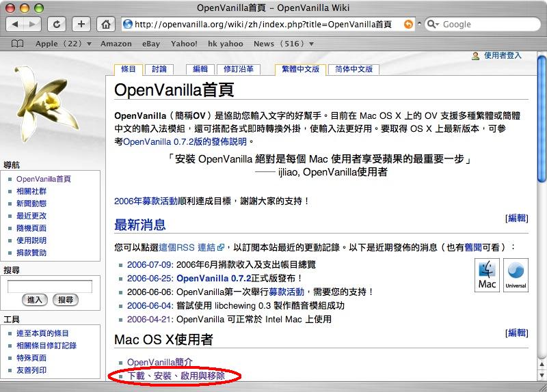Click the 使用者登入 login link
Viewport: 547px width, 392px height.
click(503, 55)
